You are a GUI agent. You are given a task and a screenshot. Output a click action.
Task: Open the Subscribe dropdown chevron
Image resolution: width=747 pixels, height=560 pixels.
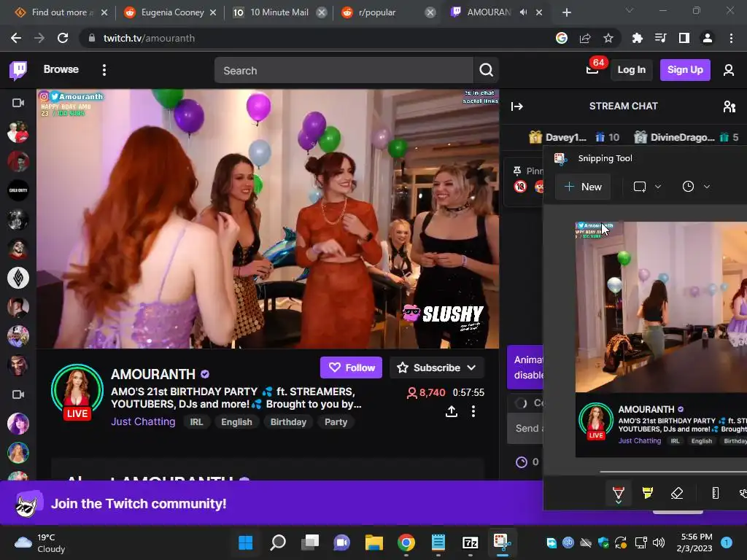point(472,367)
